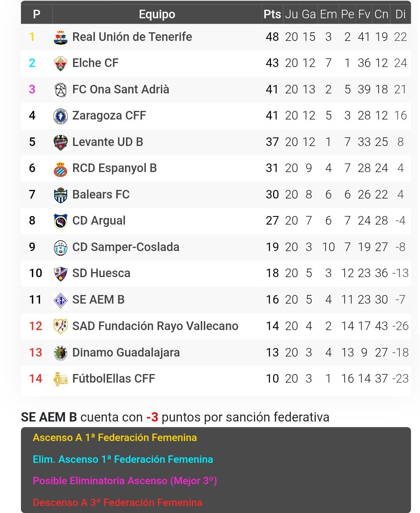This screenshot has height=513, width=420.
Task: Click the Elche CF club crest
Action: [60, 63]
